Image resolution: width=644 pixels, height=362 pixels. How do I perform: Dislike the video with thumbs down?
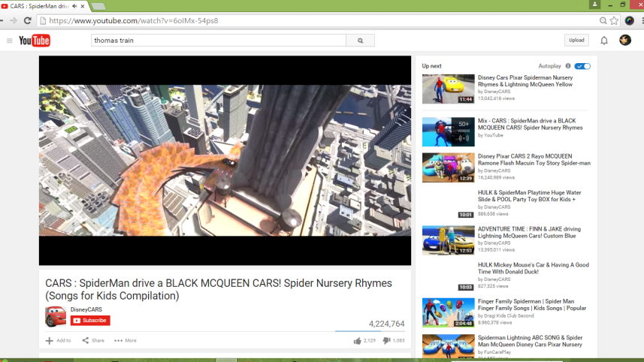pos(386,341)
